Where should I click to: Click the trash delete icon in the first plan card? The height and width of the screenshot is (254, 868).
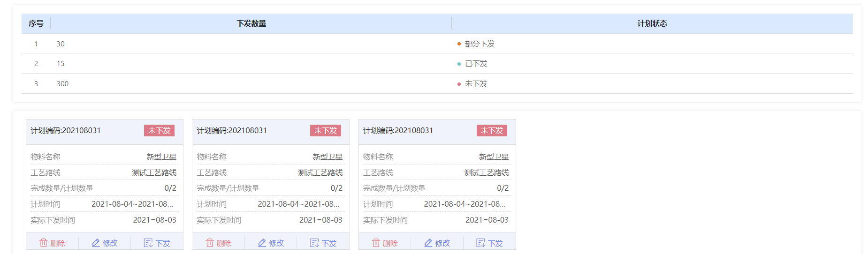(x=44, y=243)
